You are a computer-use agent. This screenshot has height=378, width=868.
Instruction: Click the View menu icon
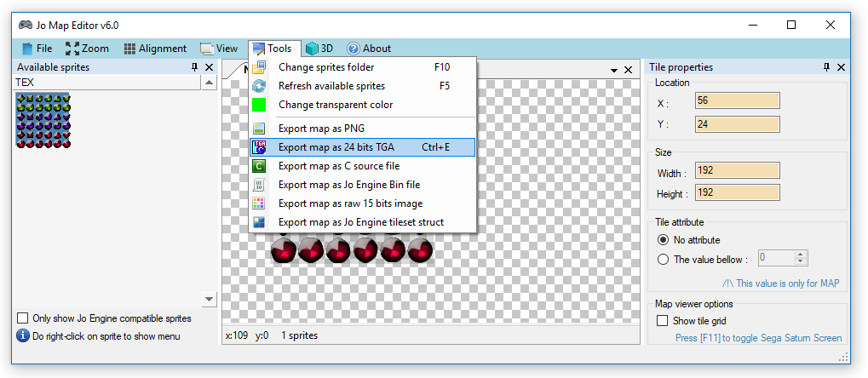tap(206, 49)
